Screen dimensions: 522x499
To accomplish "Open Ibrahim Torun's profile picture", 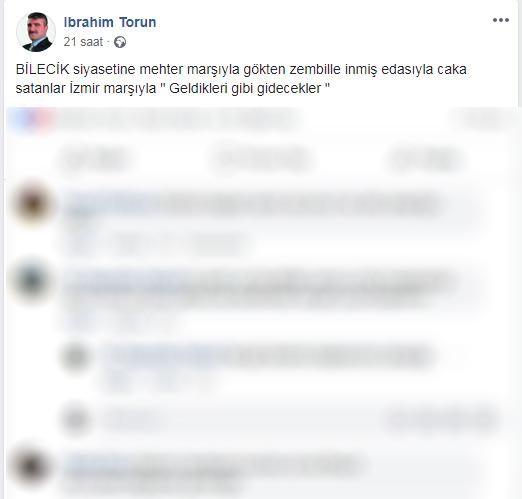I will pos(36,32).
